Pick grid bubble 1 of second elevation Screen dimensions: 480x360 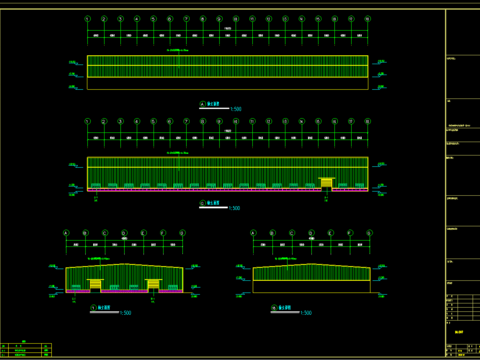pyautogui.click(x=88, y=121)
